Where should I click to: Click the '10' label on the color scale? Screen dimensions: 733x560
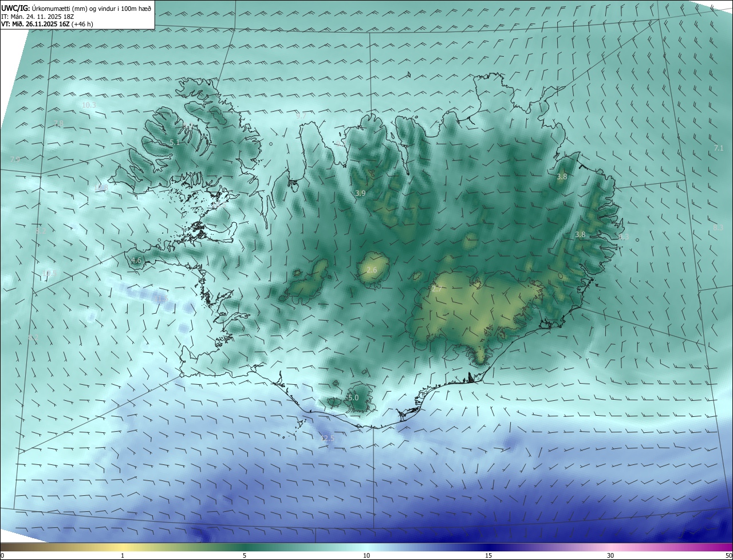366,555
